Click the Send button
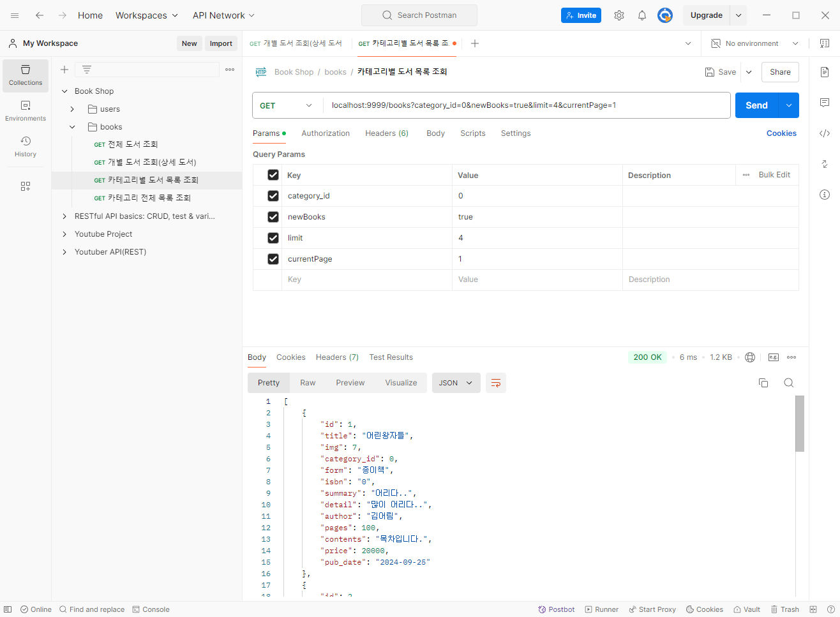This screenshot has height=617, width=840. (757, 105)
